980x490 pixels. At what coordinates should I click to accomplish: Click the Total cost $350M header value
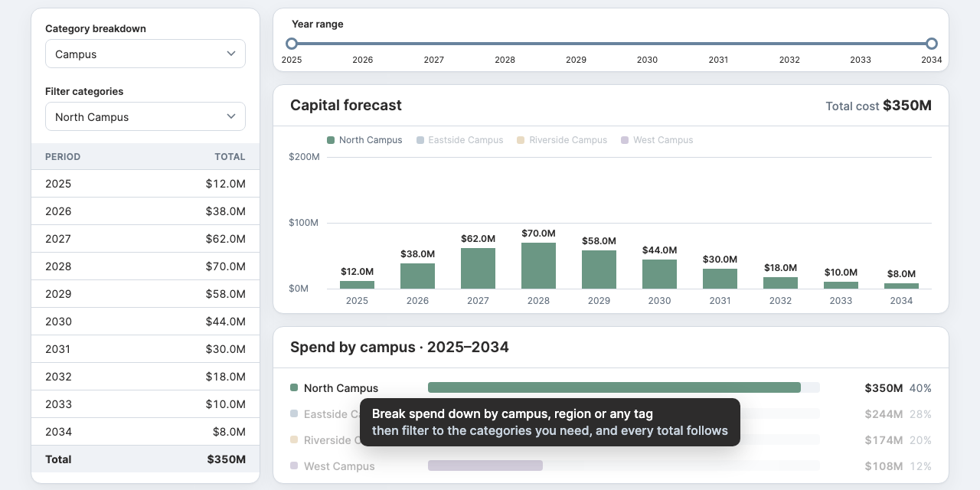click(907, 106)
